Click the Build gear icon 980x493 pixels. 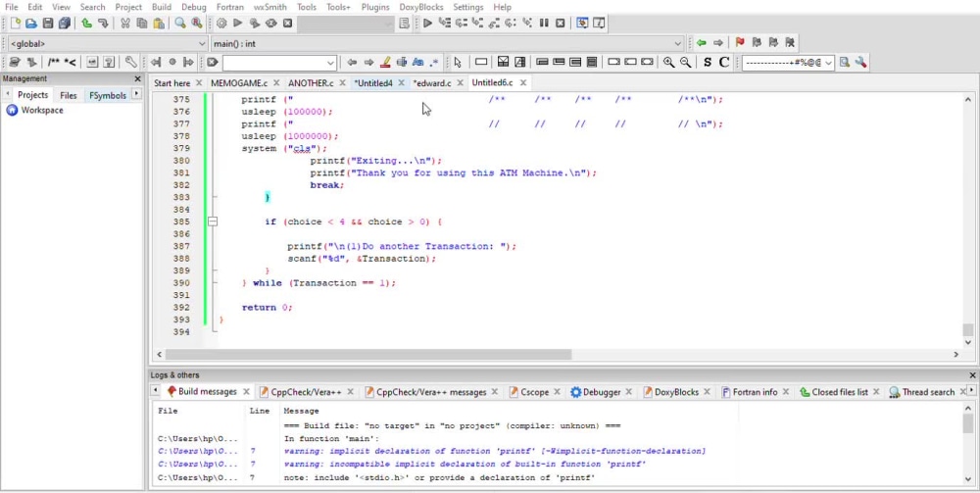coord(221,24)
